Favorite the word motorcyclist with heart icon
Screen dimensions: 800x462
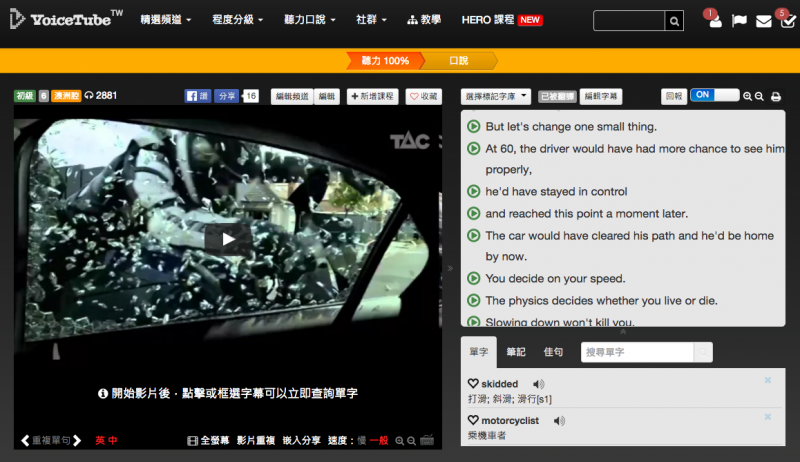coord(473,421)
